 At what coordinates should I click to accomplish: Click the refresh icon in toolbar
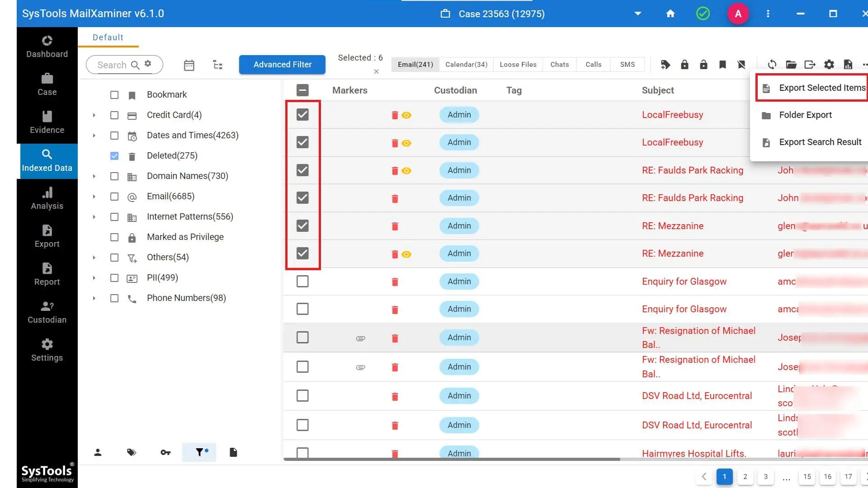click(x=772, y=65)
